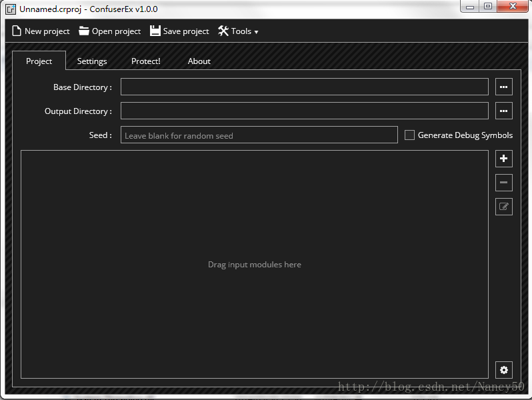The image size is (532, 400).
Task: Click the Seed input field
Action: click(x=259, y=135)
